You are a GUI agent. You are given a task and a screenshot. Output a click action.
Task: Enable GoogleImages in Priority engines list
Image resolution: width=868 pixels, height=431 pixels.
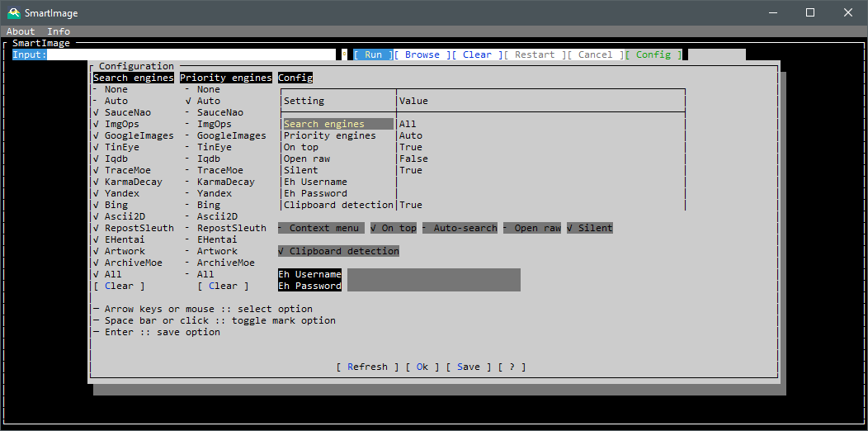click(226, 135)
